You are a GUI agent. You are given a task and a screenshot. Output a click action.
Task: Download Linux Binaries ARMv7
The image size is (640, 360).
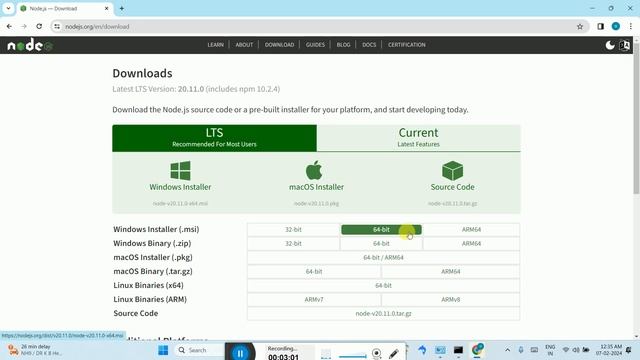point(314,300)
